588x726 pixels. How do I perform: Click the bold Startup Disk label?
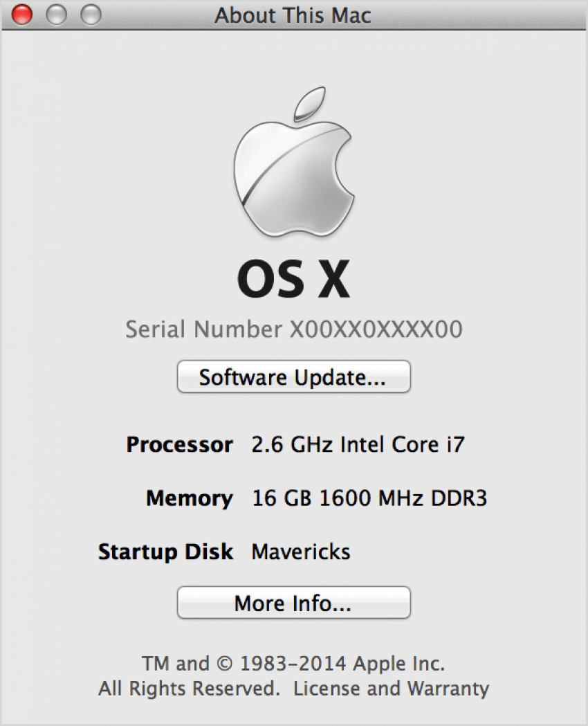click(165, 552)
